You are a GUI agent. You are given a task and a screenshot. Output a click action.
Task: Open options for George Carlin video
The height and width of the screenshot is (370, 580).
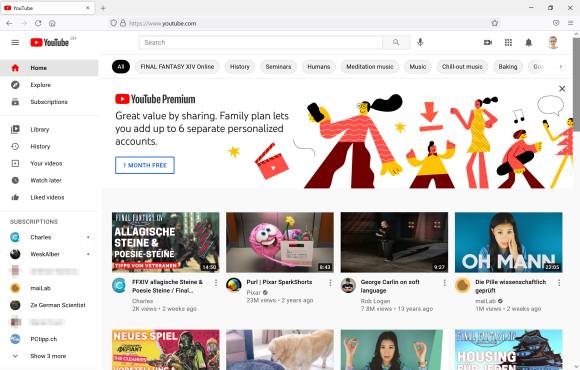pos(444,283)
